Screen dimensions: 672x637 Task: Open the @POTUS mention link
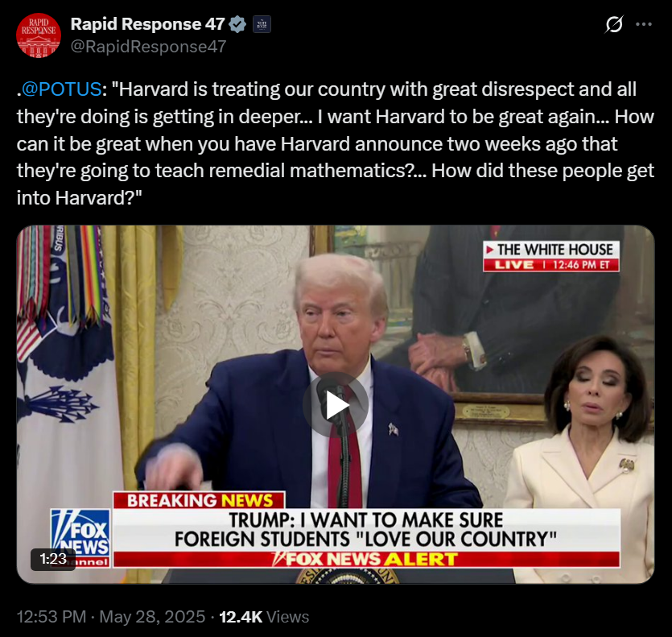point(61,89)
